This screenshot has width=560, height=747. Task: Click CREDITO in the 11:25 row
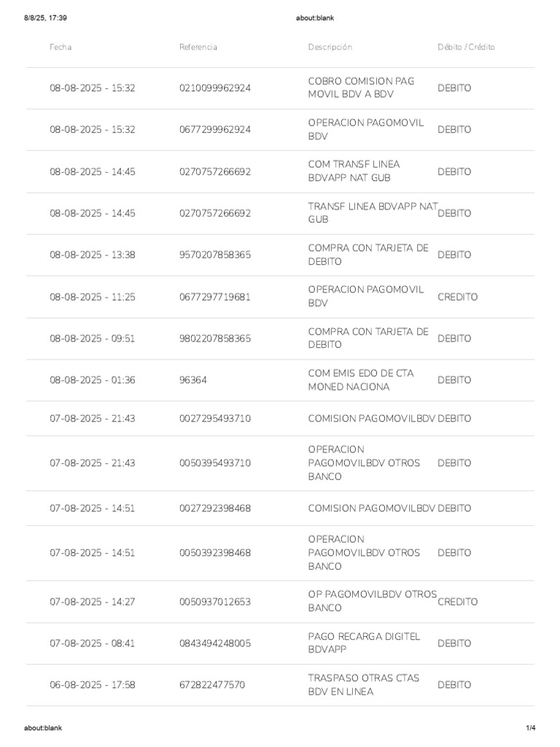click(x=458, y=298)
